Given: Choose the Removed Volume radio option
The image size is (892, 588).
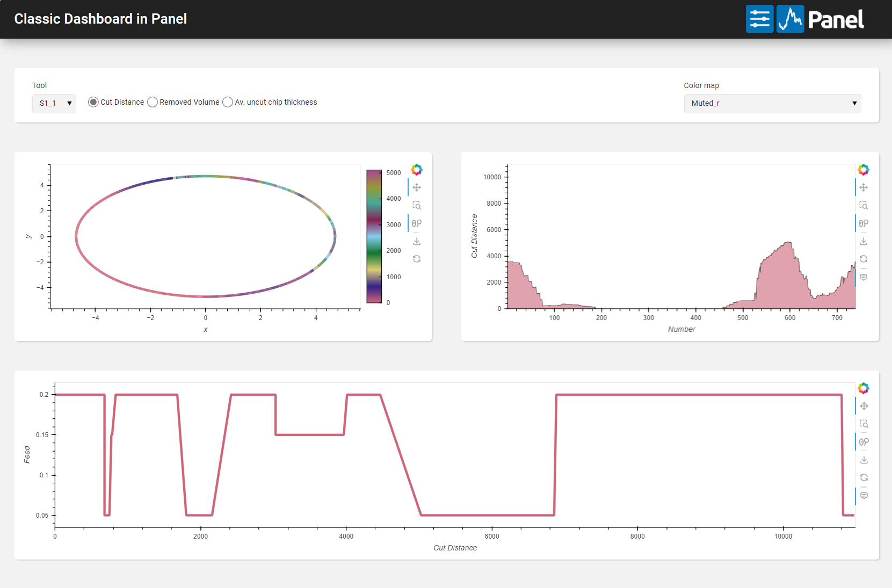Looking at the screenshot, I should tap(153, 102).
